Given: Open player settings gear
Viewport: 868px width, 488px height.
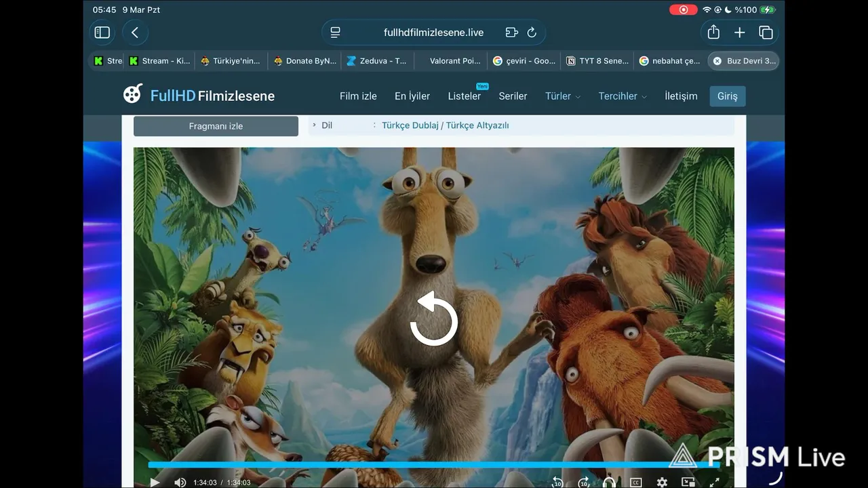Looking at the screenshot, I should pos(662,483).
